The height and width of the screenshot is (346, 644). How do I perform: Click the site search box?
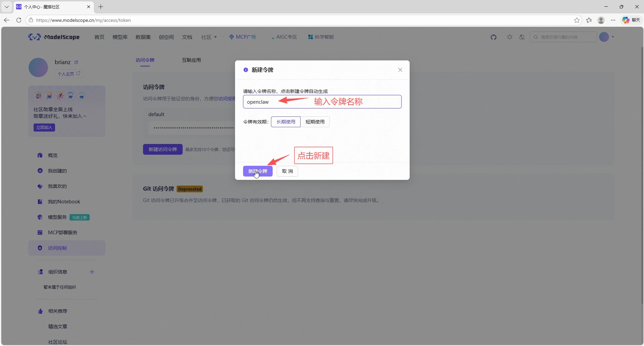pyautogui.click(x=563, y=37)
